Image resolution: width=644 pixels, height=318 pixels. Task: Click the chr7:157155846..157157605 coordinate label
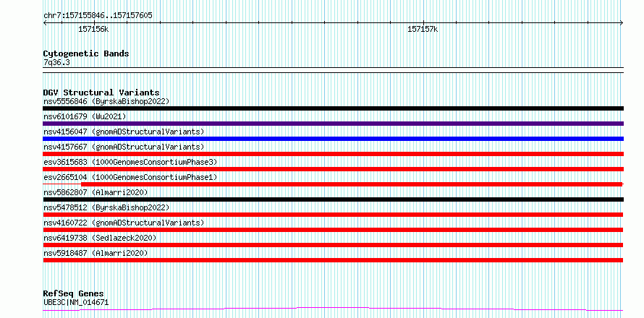(x=98, y=16)
